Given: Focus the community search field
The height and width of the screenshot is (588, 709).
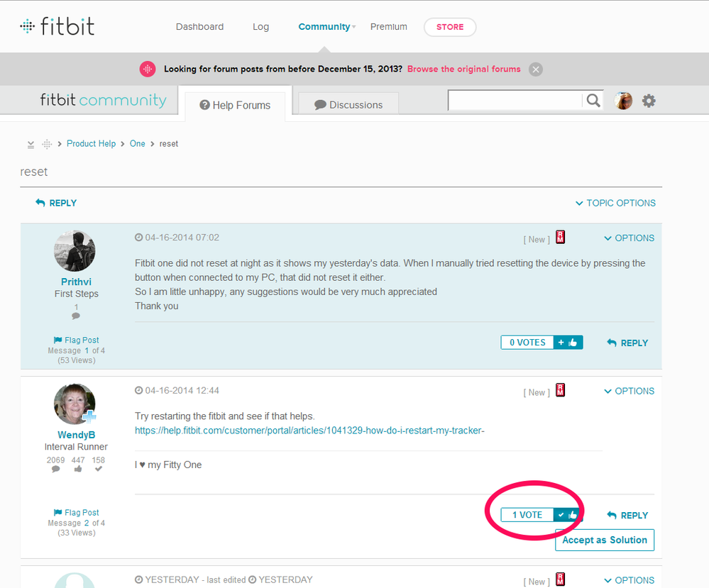Looking at the screenshot, I should click(x=515, y=100).
